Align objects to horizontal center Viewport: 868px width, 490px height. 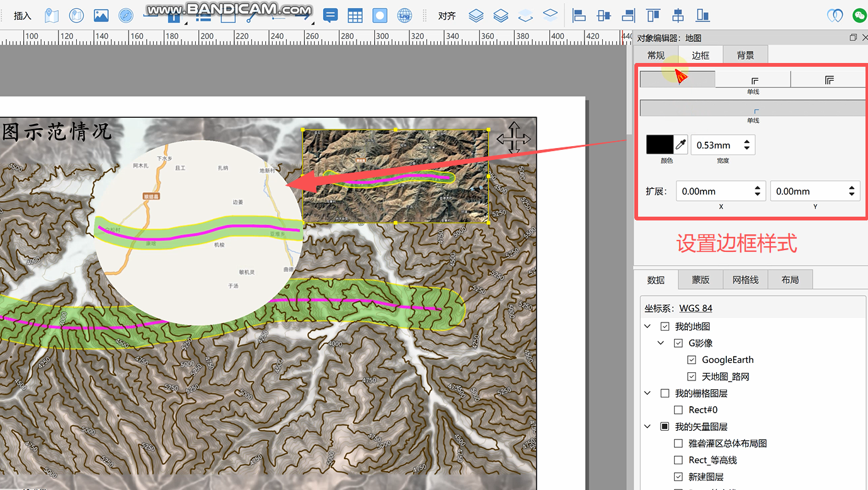(x=603, y=16)
